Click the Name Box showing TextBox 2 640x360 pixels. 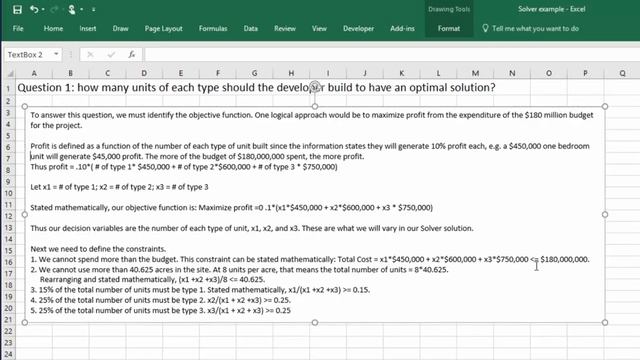(x=28, y=55)
